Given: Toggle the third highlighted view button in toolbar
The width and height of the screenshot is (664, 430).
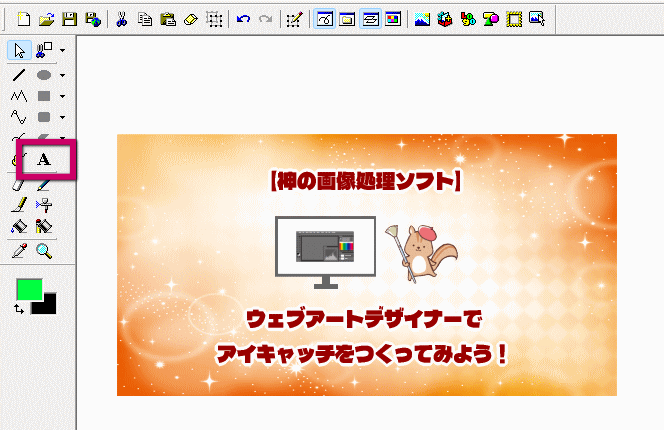Looking at the screenshot, I should (x=370, y=18).
